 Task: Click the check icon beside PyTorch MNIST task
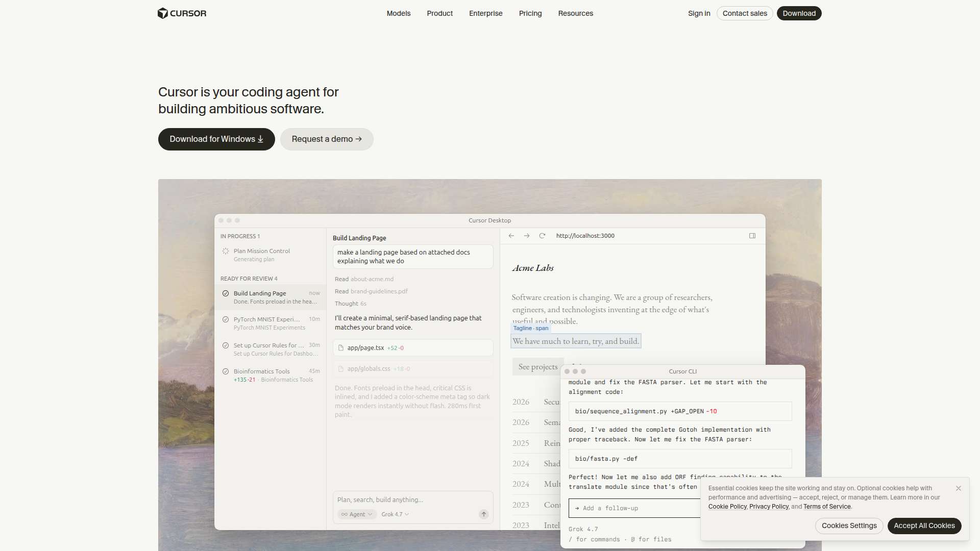coord(226,319)
